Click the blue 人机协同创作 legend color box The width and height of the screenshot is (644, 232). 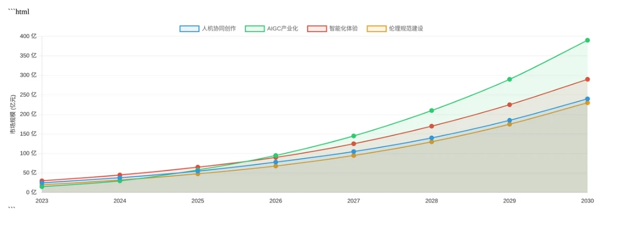pyautogui.click(x=190, y=29)
